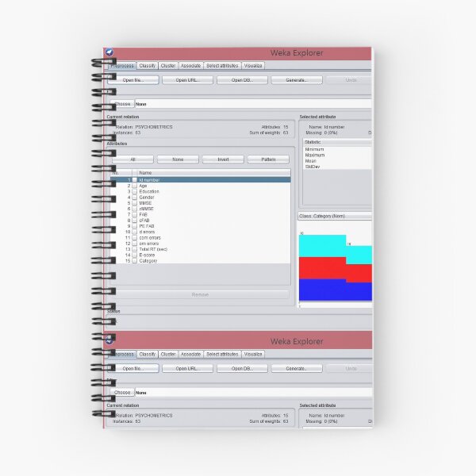
Task: Switch to Classify tab in upper Weka window
Action: [x=148, y=66]
